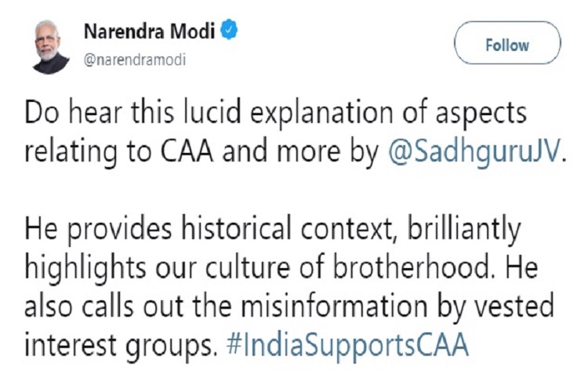Open Narendra Modi's profile photo
The image size is (588, 370).
point(50,46)
